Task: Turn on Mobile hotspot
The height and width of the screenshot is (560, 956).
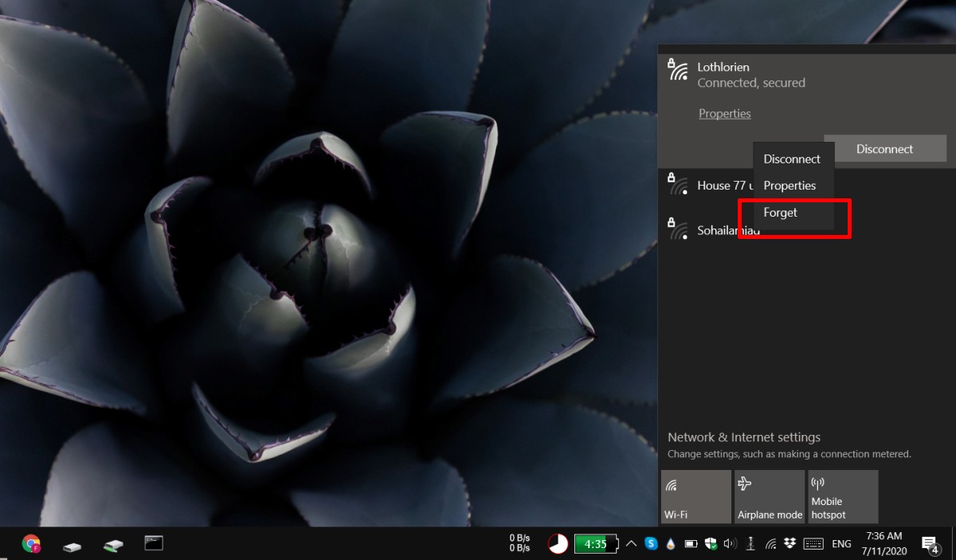Action: coord(842,496)
